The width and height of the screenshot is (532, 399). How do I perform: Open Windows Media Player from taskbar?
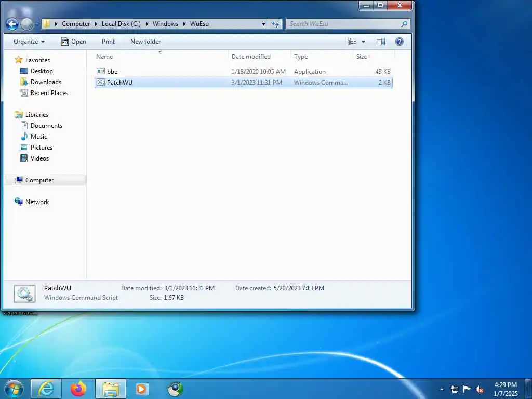[142, 389]
